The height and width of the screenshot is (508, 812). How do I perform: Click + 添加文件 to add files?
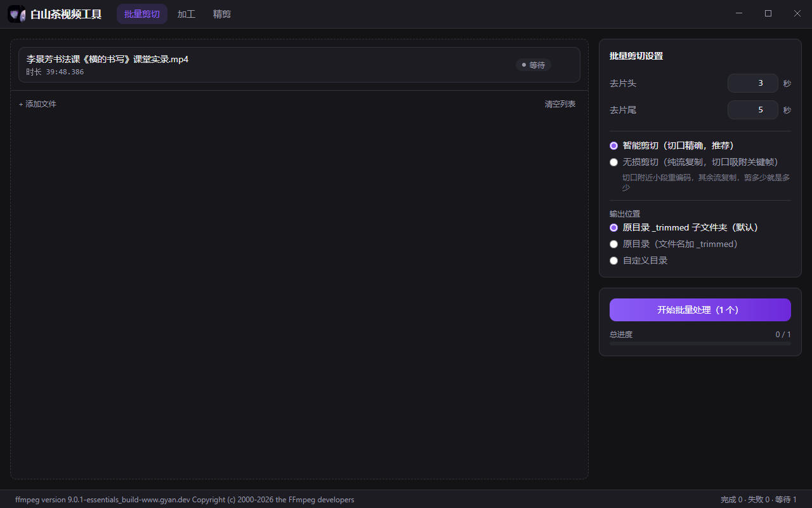tap(37, 104)
